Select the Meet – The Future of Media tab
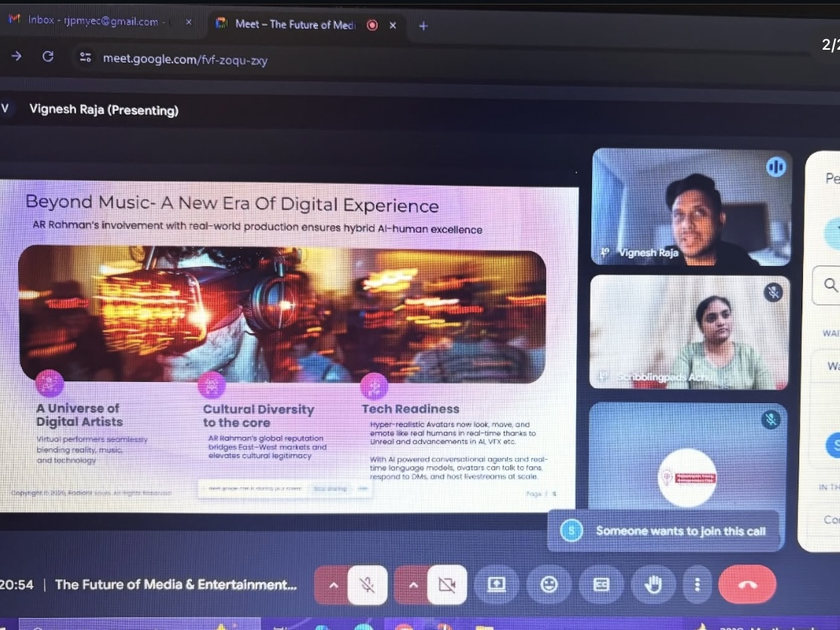Screen dimensions: 840x630 pyautogui.click(x=294, y=25)
